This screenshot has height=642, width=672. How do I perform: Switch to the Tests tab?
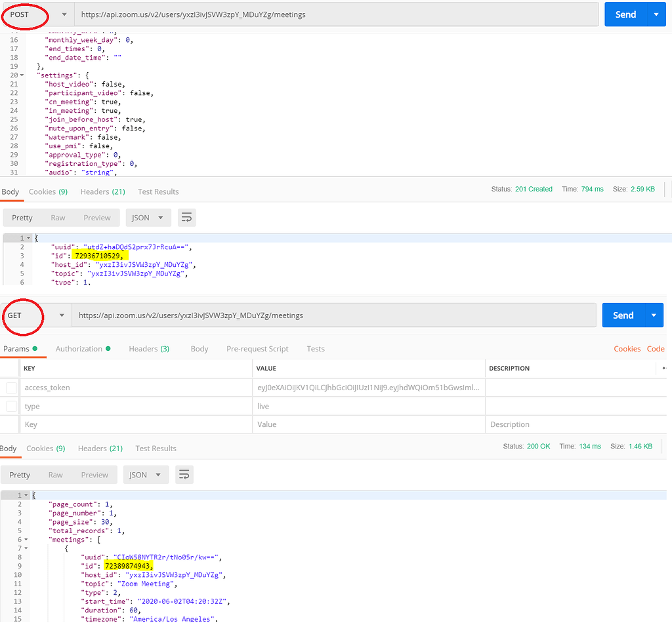pyautogui.click(x=316, y=348)
